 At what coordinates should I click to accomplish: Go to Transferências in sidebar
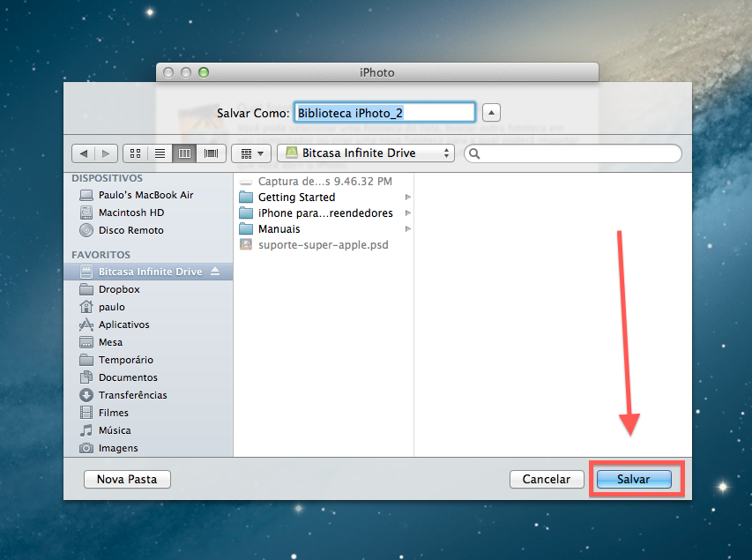(132, 395)
